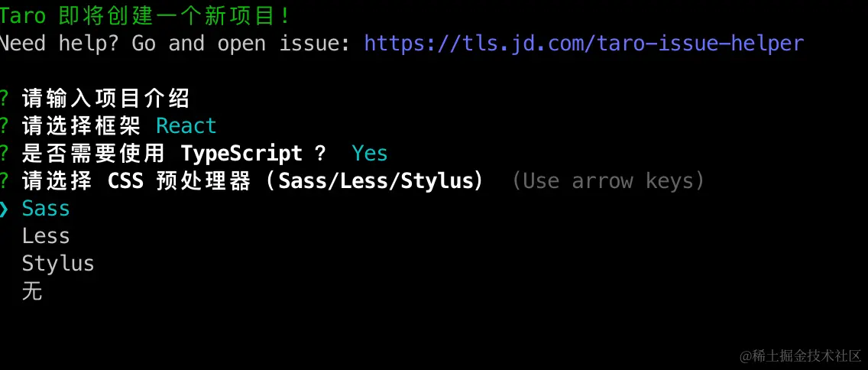The width and height of the screenshot is (868, 370).
Task: Click the Taro 即将创建一个新项目 header text
Action: pyautogui.click(x=145, y=16)
